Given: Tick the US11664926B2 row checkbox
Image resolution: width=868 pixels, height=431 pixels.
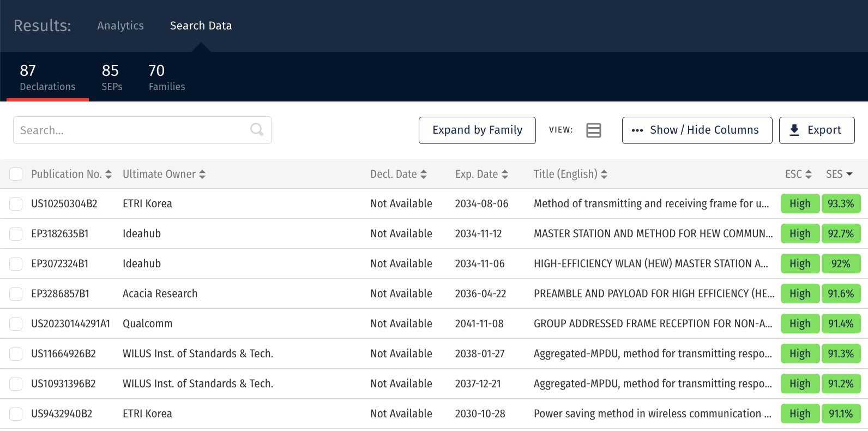Looking at the screenshot, I should click(x=16, y=354).
